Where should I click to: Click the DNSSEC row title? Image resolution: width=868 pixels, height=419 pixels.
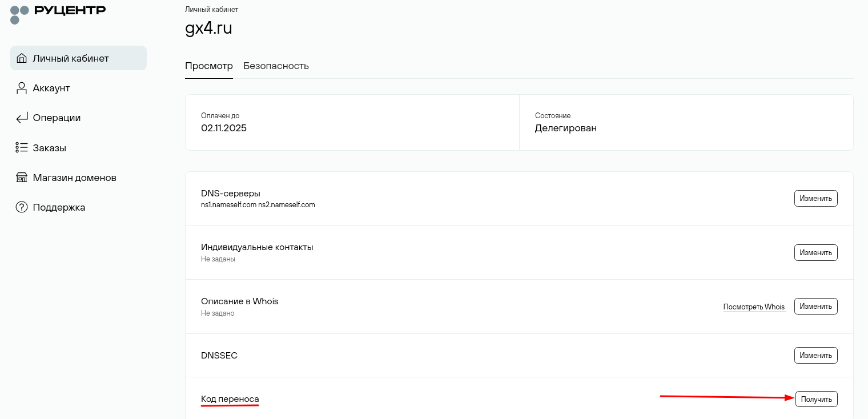pos(219,355)
